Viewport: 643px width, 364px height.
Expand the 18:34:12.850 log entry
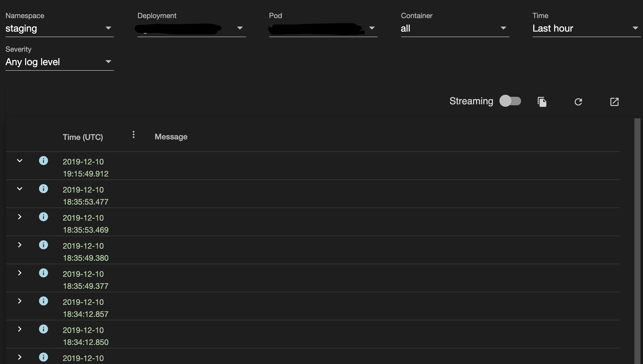[x=20, y=329]
